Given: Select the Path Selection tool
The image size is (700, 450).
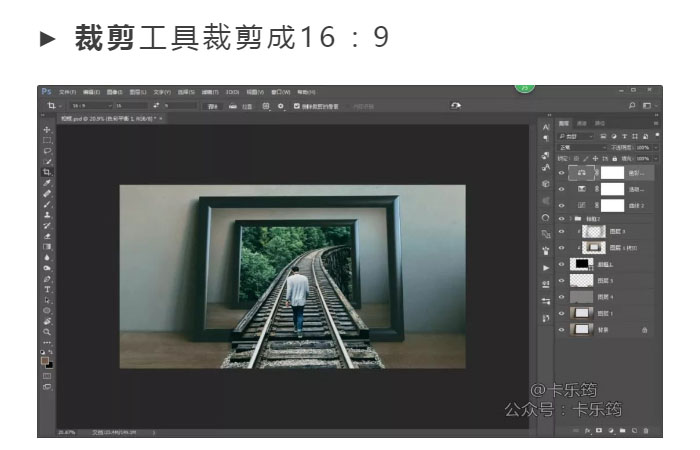Looking at the screenshot, I should (x=47, y=300).
